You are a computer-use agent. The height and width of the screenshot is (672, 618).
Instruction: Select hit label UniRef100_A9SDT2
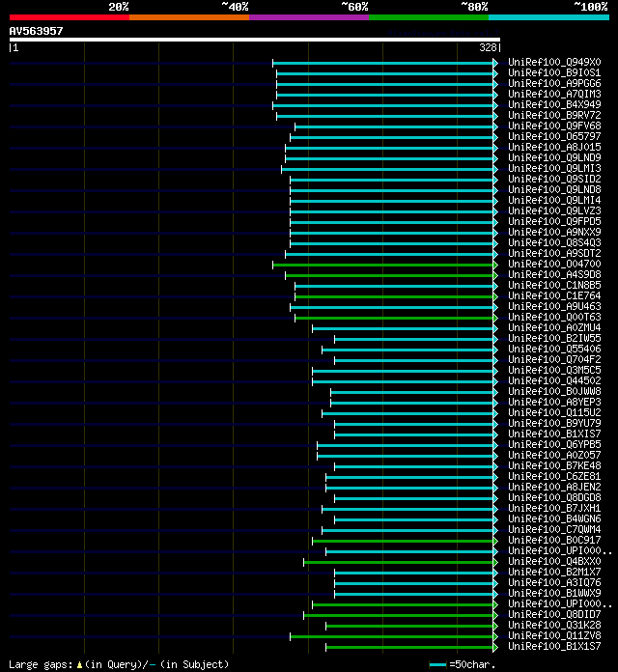click(554, 253)
